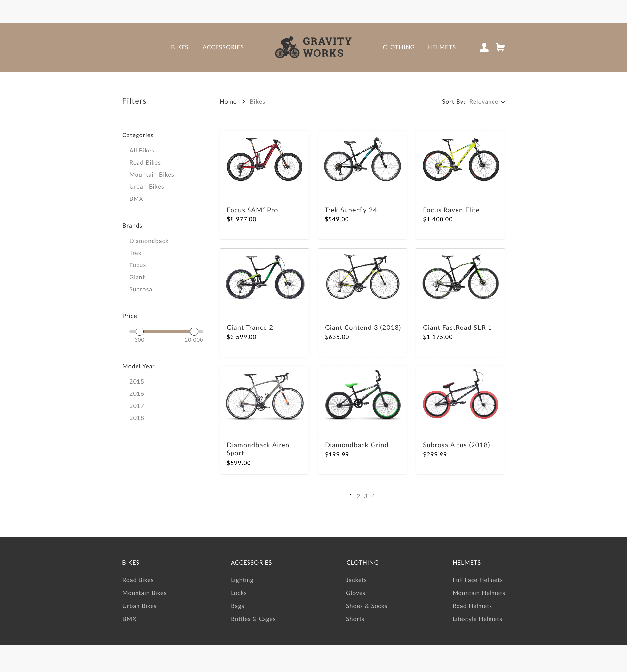Open the Diamondback Grind bike image
The image size is (627, 672).
pyautogui.click(x=362, y=395)
